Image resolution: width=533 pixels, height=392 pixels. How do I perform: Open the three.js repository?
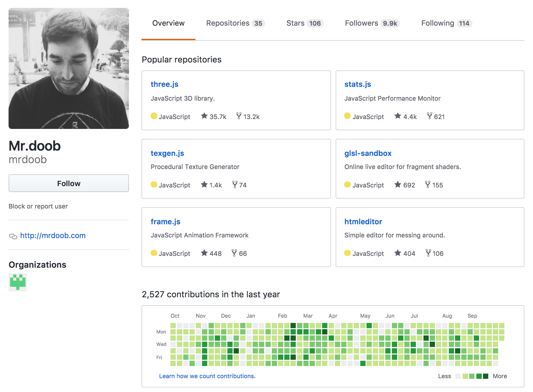point(165,84)
